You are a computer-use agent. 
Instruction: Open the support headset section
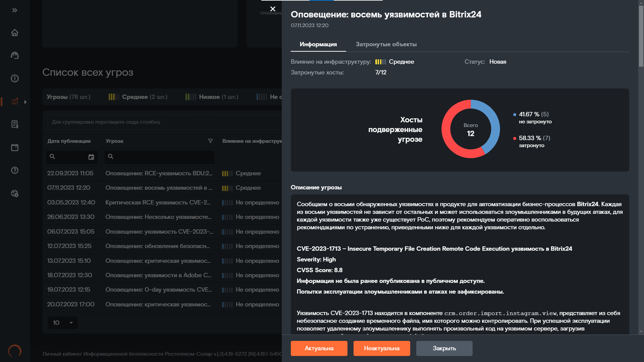(x=15, y=55)
